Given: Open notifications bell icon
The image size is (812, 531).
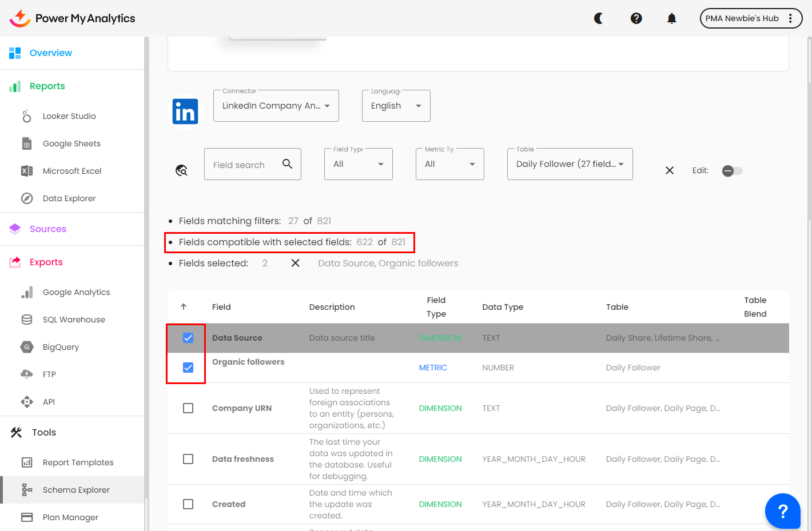Looking at the screenshot, I should pyautogui.click(x=672, y=18).
